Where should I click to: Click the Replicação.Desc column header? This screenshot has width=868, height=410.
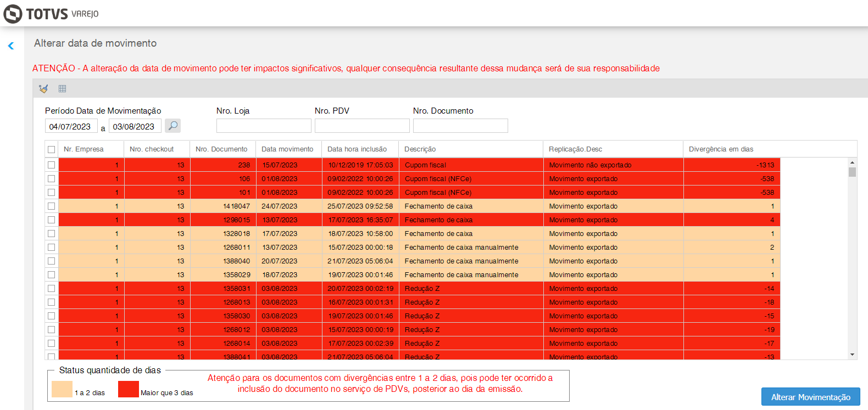tap(614, 149)
